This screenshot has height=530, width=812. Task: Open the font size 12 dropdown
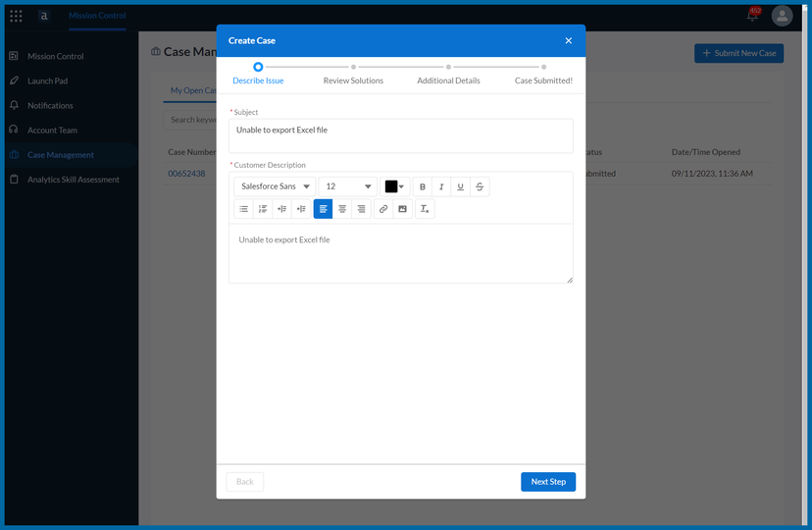(x=347, y=186)
